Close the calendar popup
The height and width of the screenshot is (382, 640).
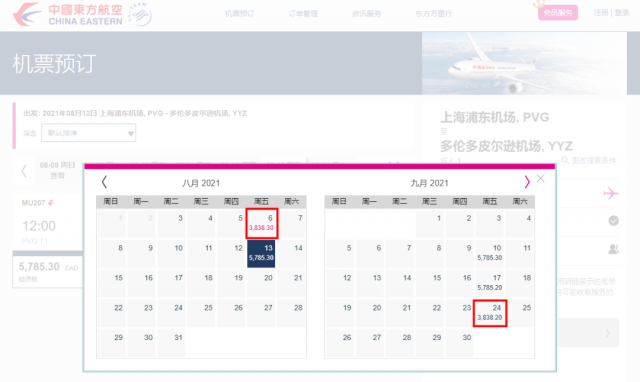[540, 178]
